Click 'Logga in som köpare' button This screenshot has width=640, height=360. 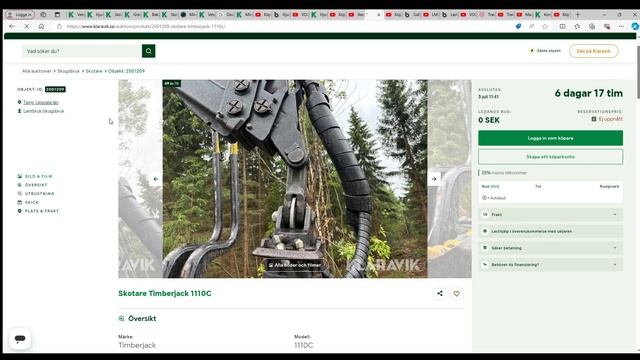click(x=550, y=138)
